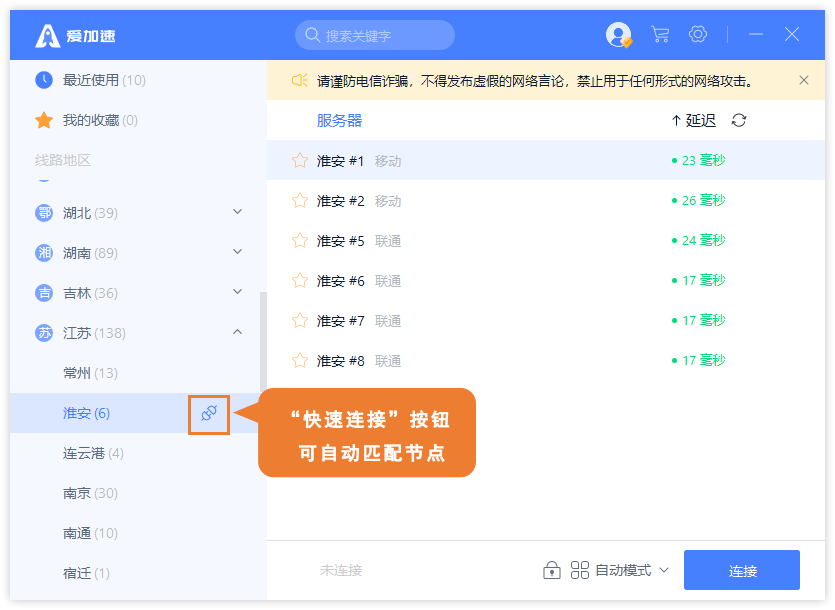Toggle favorite star for 淮安 #5
The image size is (835, 610).
click(x=299, y=240)
